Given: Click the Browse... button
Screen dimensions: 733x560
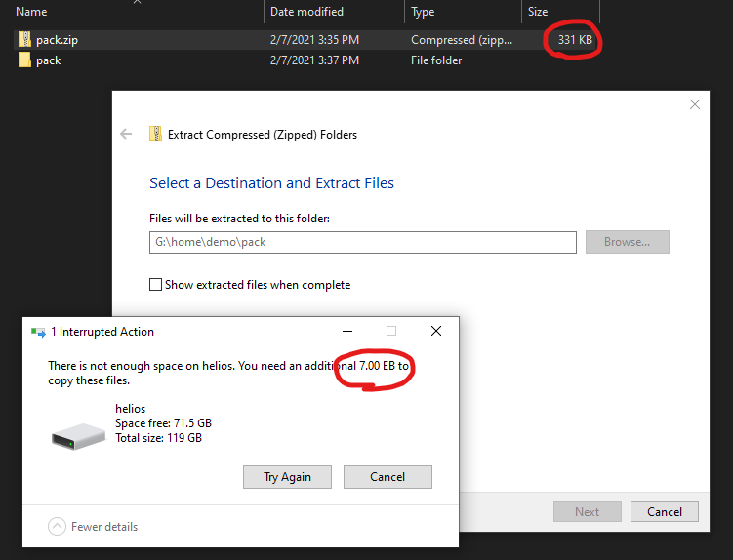Looking at the screenshot, I should [627, 242].
